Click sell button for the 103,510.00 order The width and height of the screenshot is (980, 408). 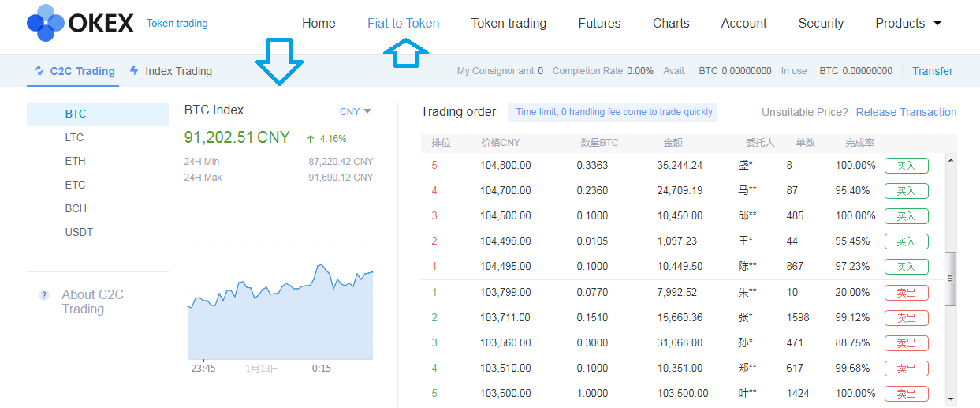(x=906, y=369)
